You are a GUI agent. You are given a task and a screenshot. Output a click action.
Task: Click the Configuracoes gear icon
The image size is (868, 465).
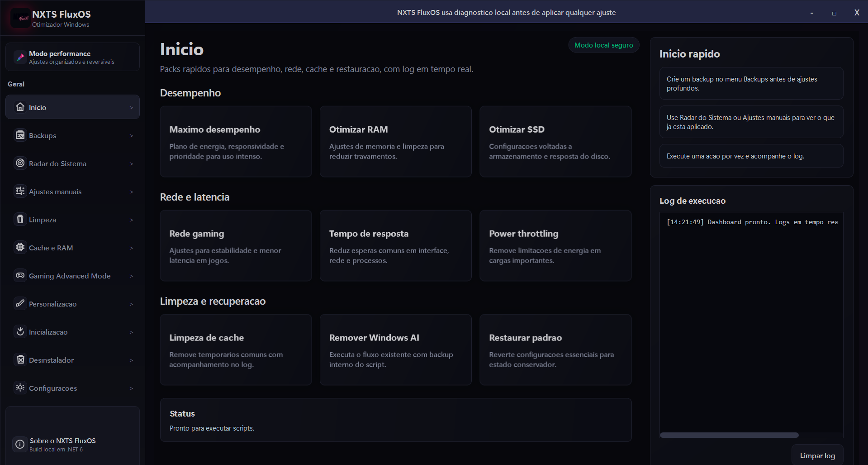[x=20, y=388]
